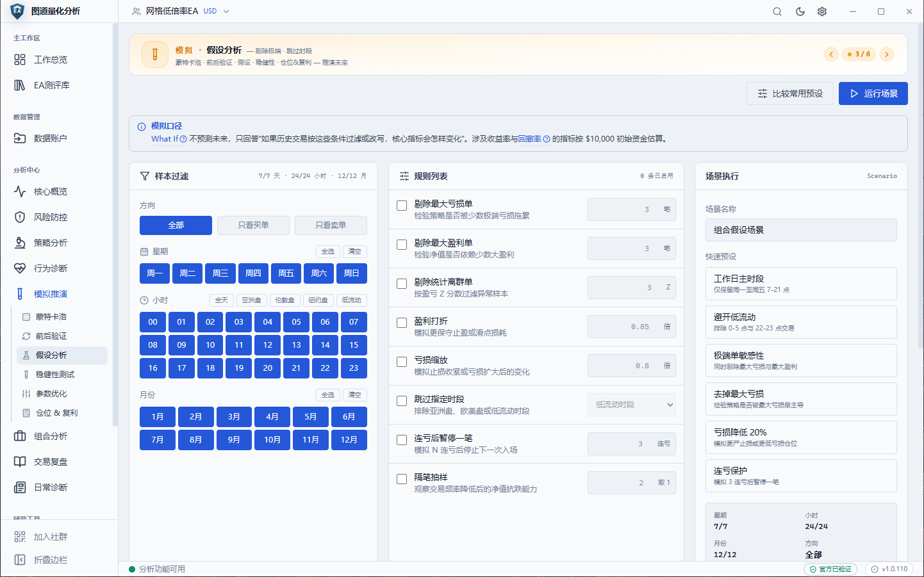
Task: Click 场景名称 input field
Action: tap(801, 230)
